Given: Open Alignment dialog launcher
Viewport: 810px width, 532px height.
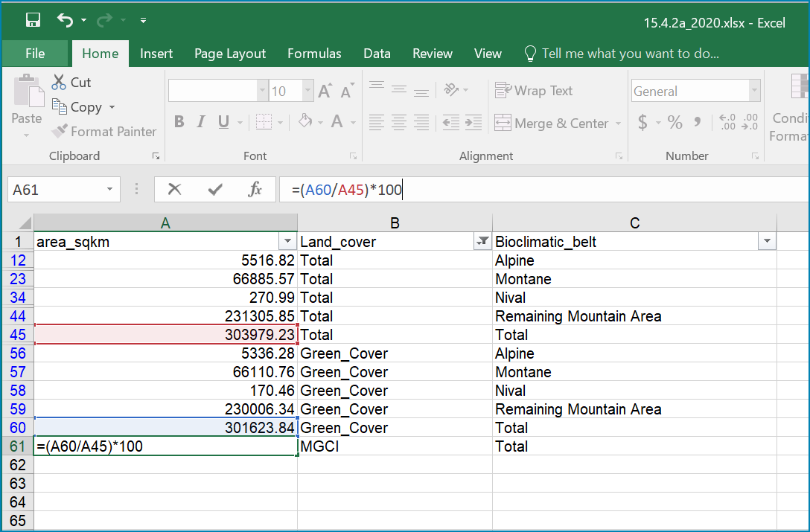Looking at the screenshot, I should (619, 156).
